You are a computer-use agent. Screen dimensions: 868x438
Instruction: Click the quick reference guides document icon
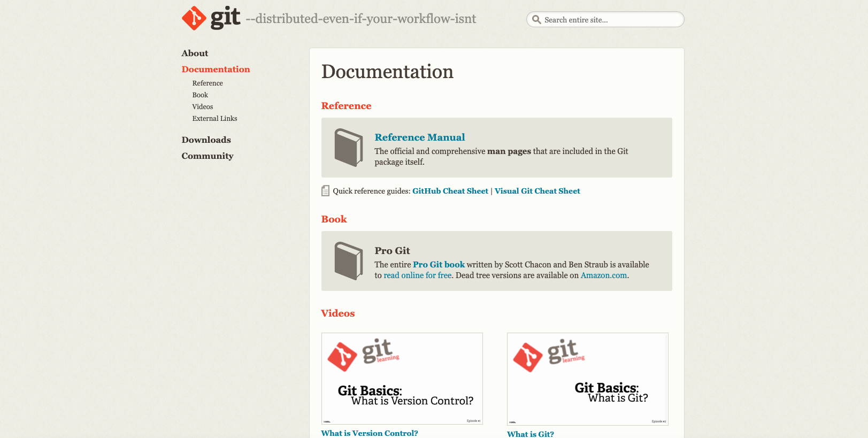pyautogui.click(x=325, y=191)
